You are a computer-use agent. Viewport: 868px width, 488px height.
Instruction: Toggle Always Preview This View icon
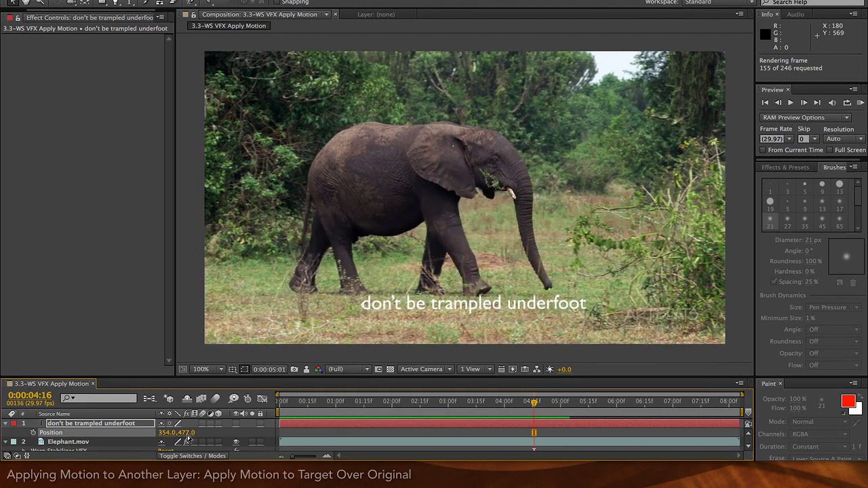click(182, 369)
